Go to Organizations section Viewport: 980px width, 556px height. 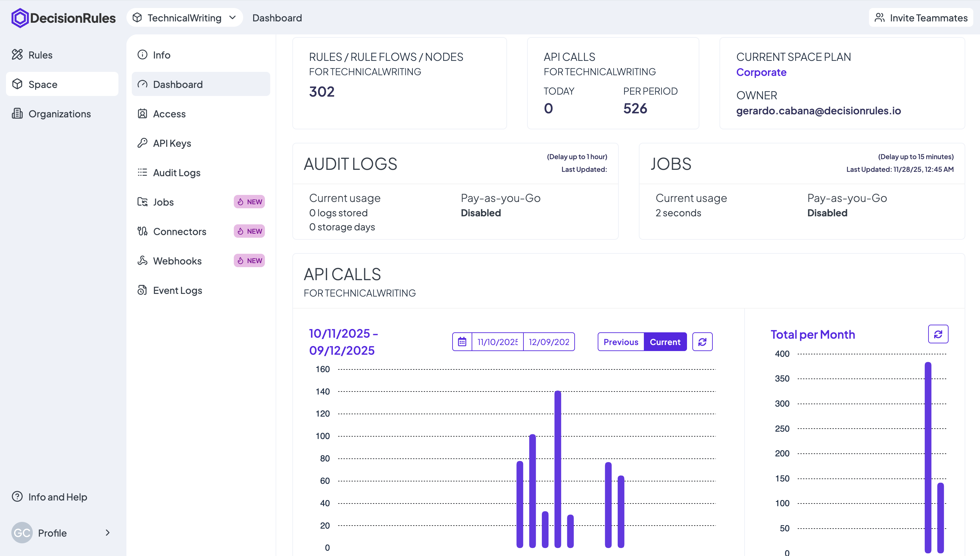(x=59, y=113)
